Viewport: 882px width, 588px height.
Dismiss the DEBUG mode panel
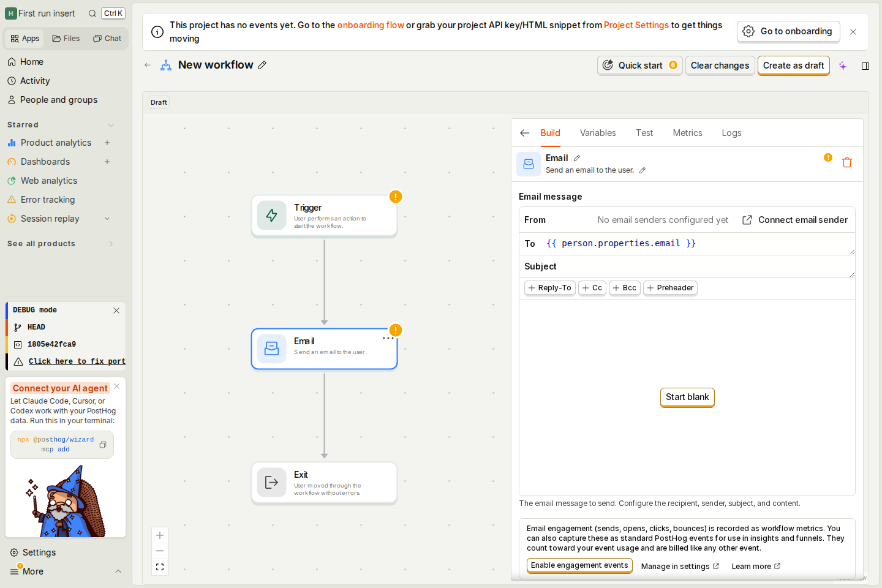click(x=116, y=311)
